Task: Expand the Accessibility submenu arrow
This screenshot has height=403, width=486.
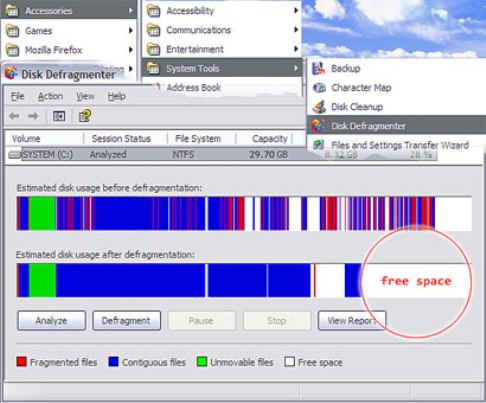Action: point(296,11)
